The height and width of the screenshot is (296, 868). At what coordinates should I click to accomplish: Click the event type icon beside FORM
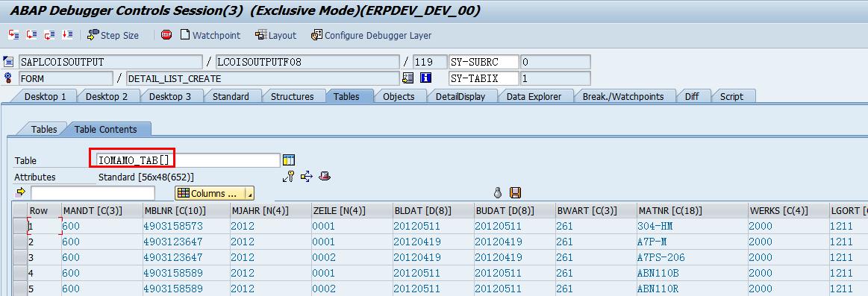(x=8, y=78)
